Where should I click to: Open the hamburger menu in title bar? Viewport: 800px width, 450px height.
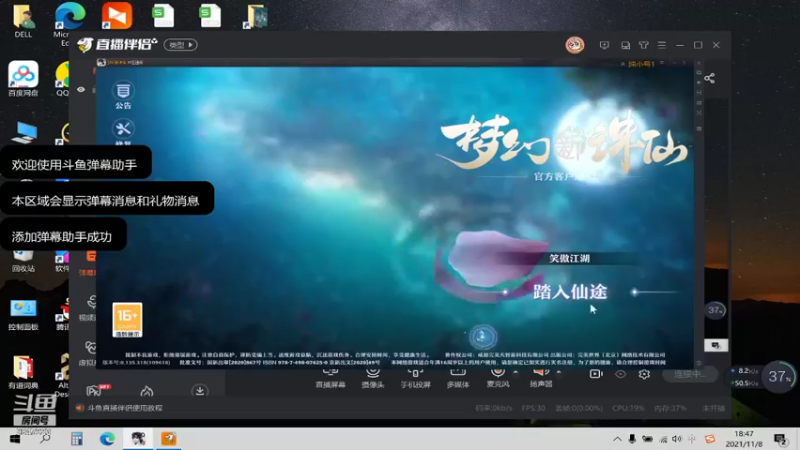(662, 45)
